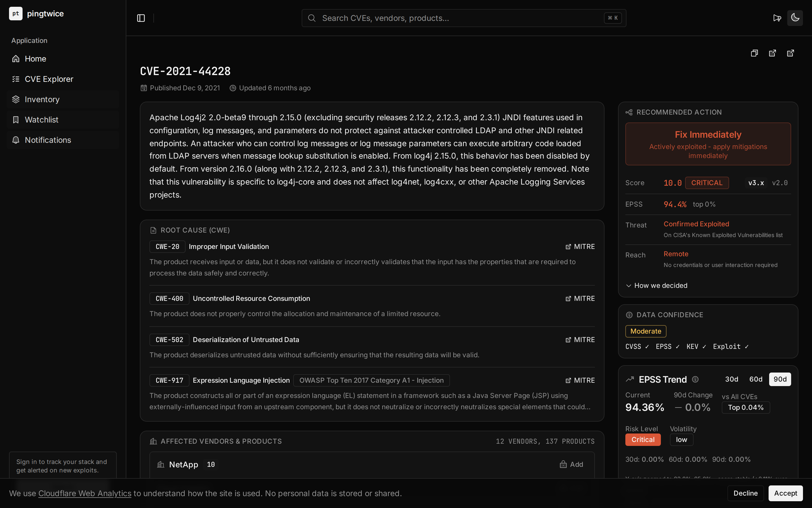Click the Updated clock icon
This screenshot has width=812, height=508.
(233, 88)
